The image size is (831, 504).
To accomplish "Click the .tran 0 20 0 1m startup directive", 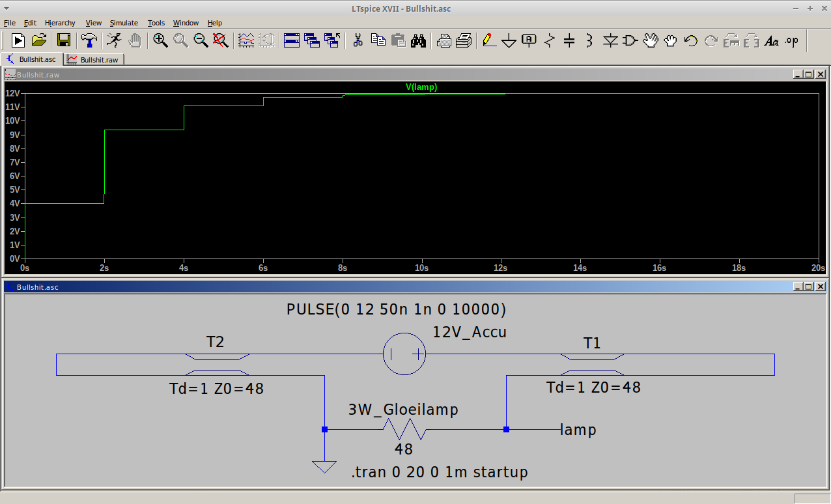I will coord(440,472).
